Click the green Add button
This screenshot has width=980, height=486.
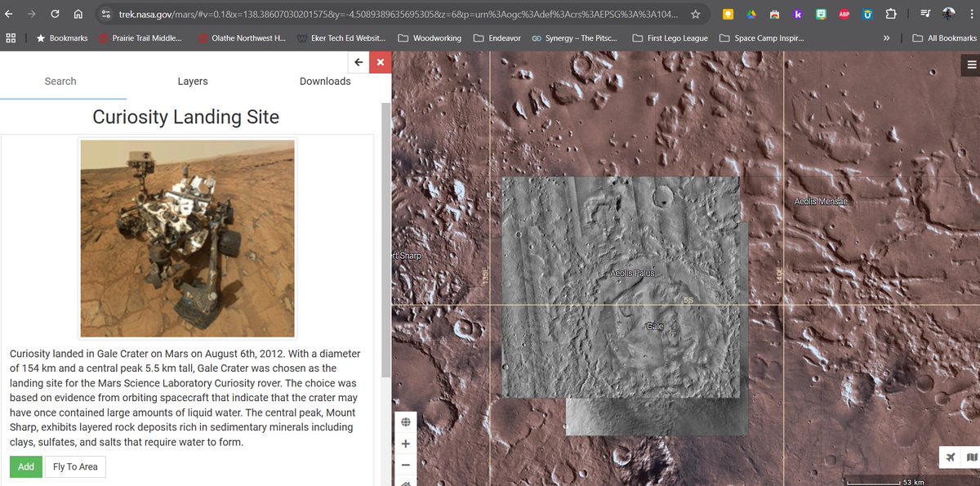tap(26, 466)
